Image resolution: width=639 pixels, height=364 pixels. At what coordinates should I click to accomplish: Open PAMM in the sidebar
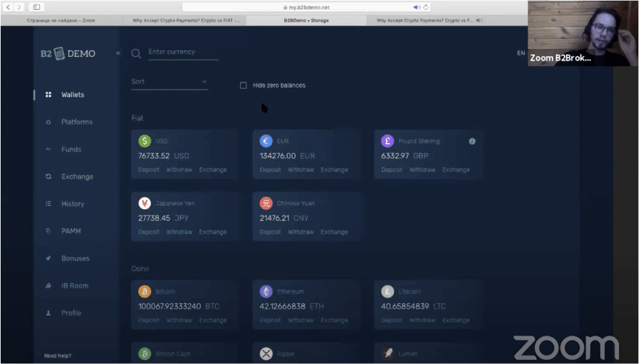(71, 231)
